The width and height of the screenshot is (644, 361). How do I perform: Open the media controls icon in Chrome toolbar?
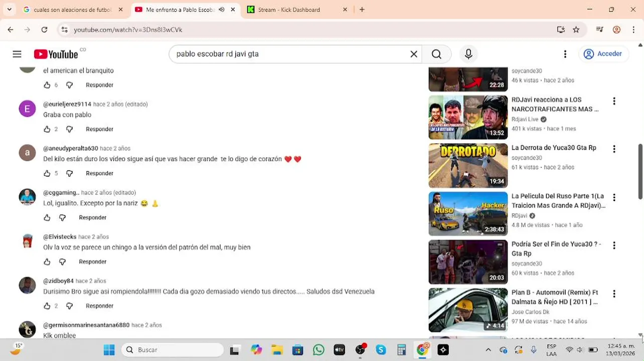click(599, 30)
